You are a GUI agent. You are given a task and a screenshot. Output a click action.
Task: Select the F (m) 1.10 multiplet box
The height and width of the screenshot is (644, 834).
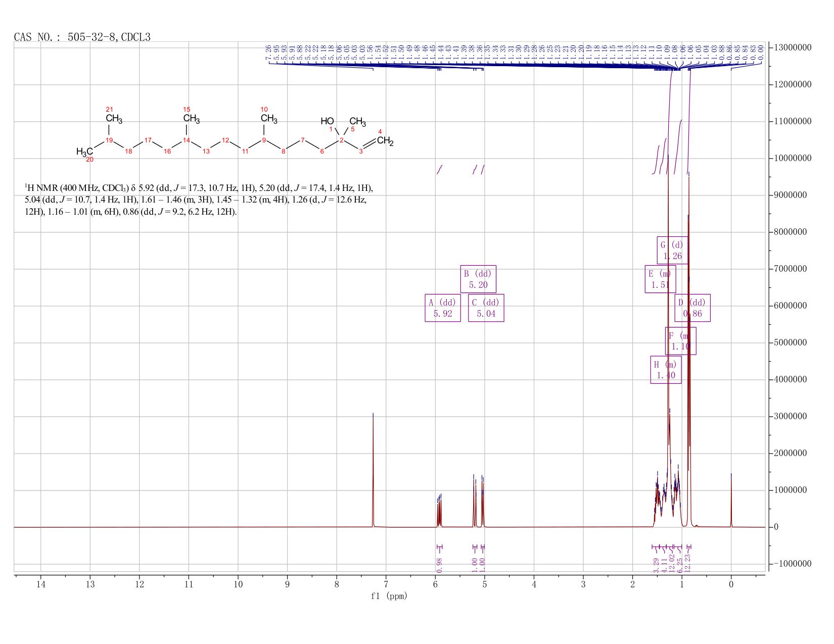pyautogui.click(x=680, y=341)
